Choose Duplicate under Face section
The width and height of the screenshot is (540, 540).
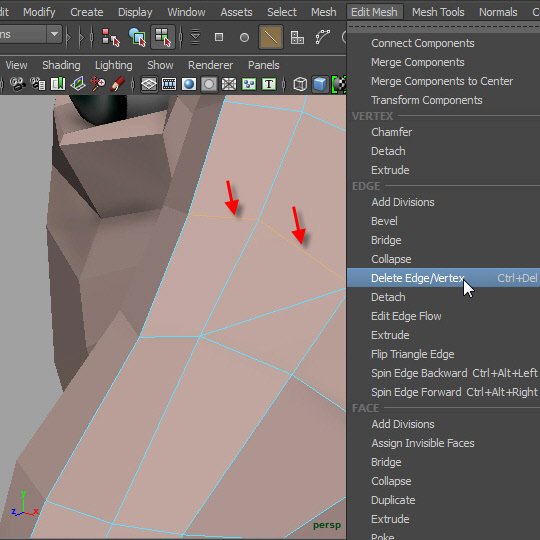444,500
